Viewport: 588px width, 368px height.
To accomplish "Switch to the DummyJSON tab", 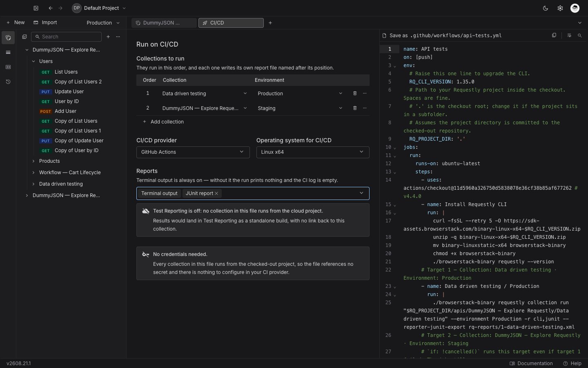I will point(164,23).
